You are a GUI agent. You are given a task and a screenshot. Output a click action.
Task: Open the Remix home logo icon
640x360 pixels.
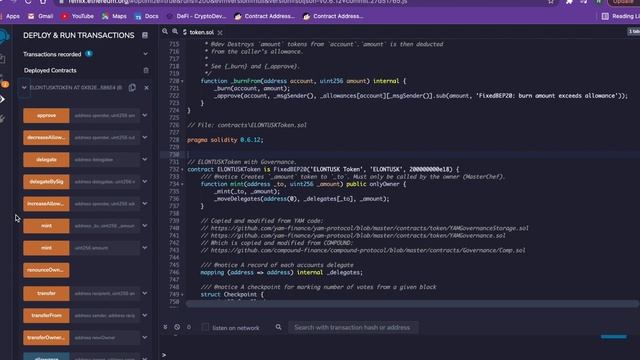[x=4, y=36]
